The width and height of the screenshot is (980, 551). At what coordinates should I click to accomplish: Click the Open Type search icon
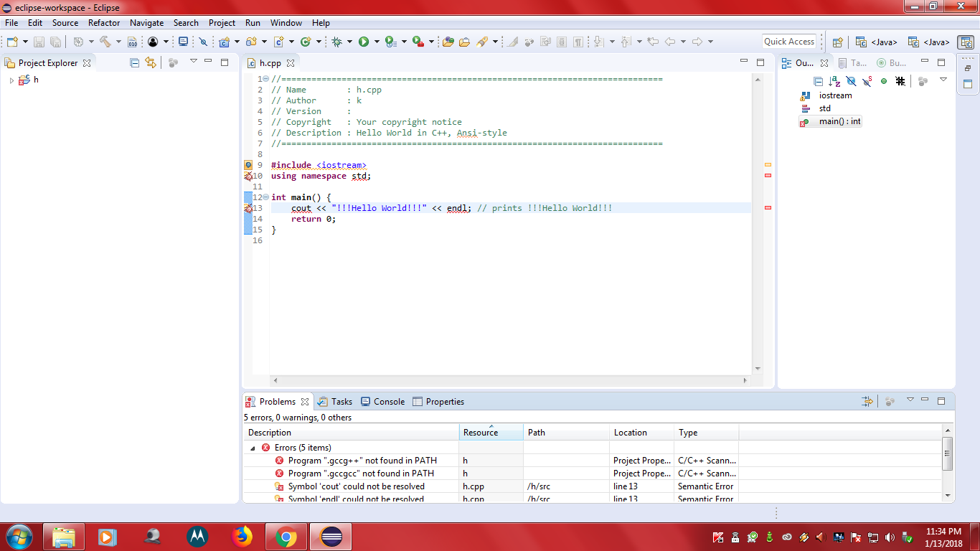click(x=447, y=42)
